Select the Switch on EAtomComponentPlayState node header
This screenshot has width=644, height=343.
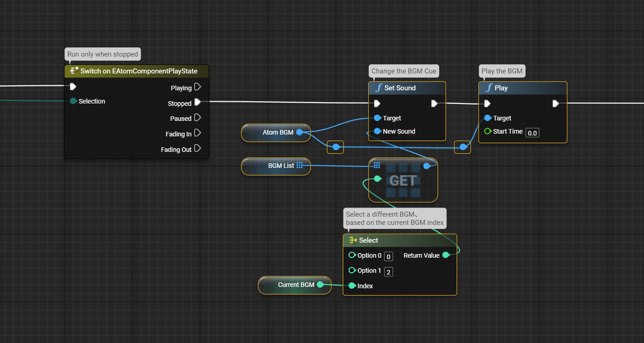(x=137, y=71)
